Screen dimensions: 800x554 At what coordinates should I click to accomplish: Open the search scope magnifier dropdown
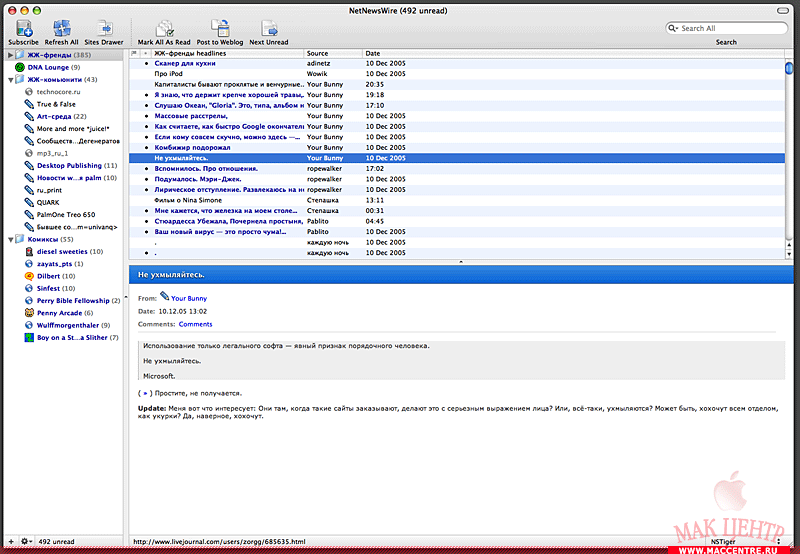[x=673, y=29]
